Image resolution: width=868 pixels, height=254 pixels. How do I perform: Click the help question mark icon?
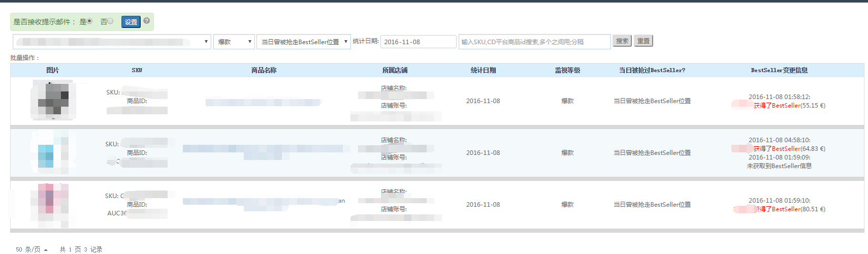146,21
